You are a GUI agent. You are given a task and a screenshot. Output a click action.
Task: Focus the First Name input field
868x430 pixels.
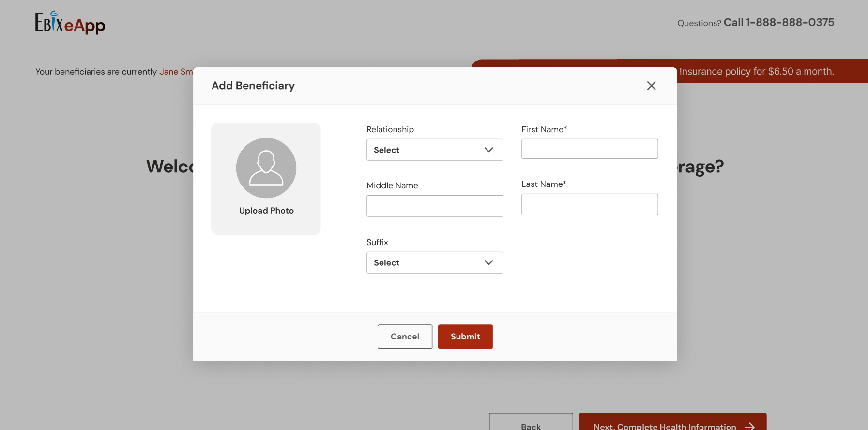589,149
